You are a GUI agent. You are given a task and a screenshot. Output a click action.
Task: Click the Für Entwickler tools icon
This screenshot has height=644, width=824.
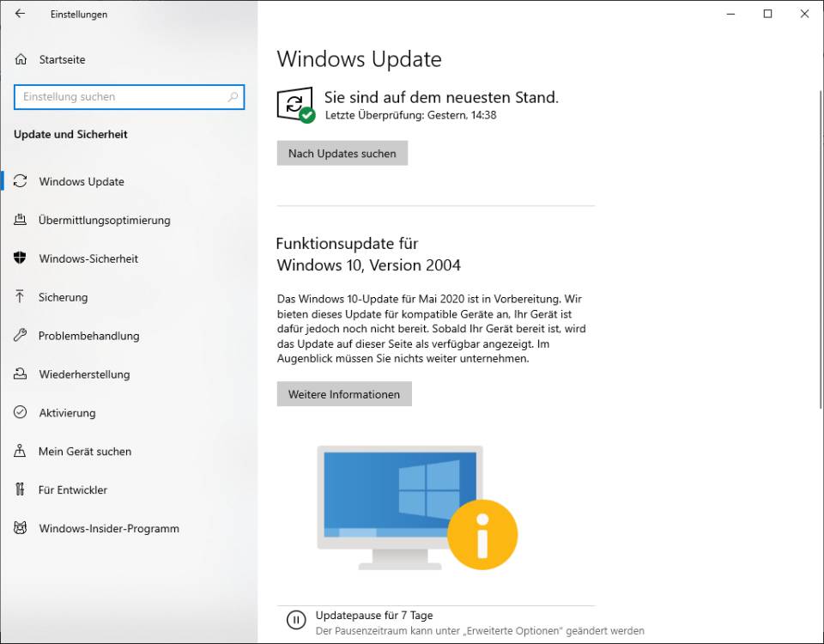pyautogui.click(x=21, y=489)
